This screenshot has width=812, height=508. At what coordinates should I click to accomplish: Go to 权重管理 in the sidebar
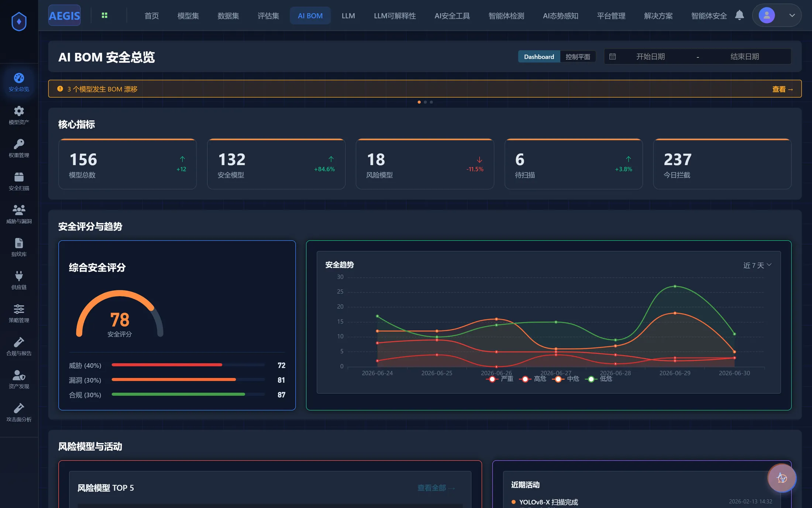click(x=19, y=148)
